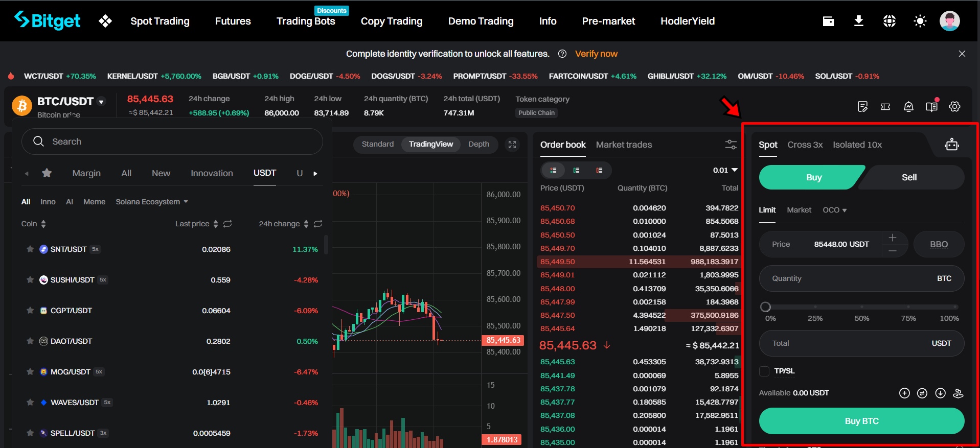Viewport: 980px width, 448px height.
Task: Click the transfer swap icon
Action: 922,393
